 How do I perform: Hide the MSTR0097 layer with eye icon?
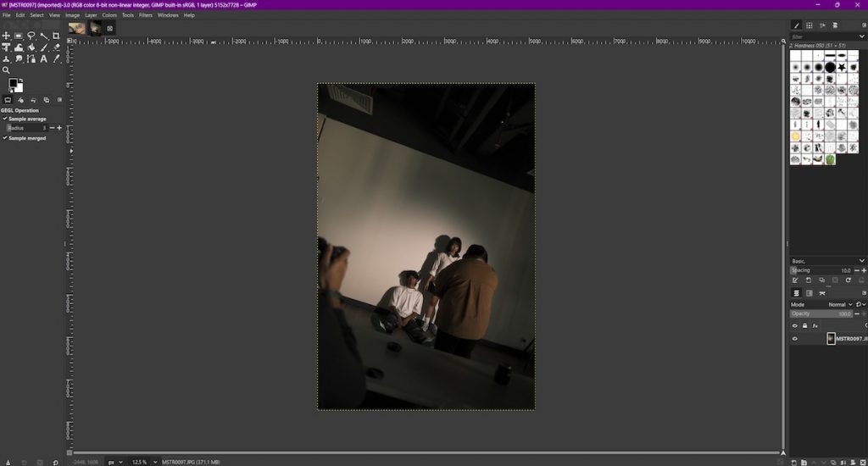pos(795,339)
